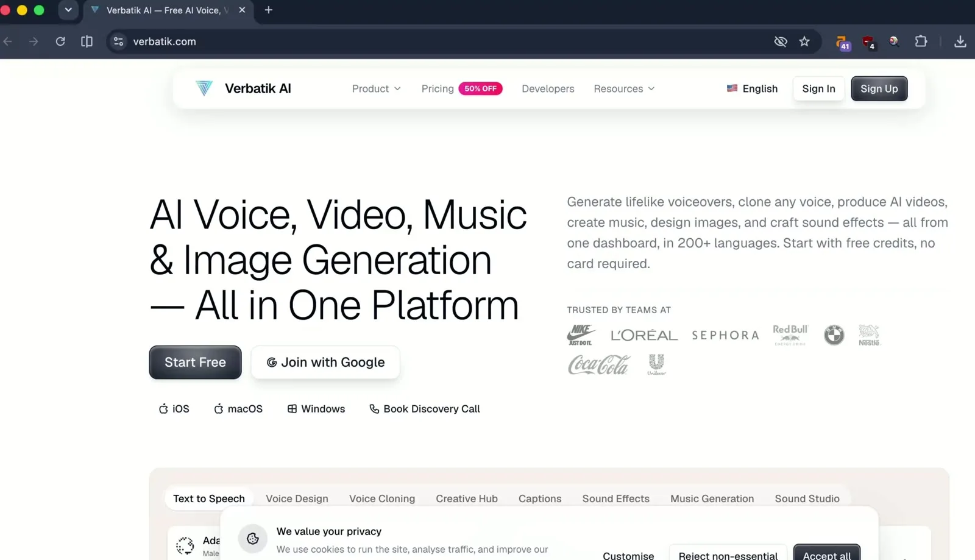The image size is (975, 560).
Task: Open site information icon in address bar
Action: (x=119, y=41)
